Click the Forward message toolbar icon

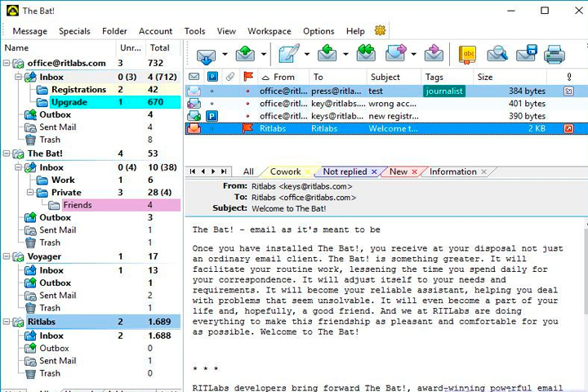pyautogui.click(x=395, y=53)
